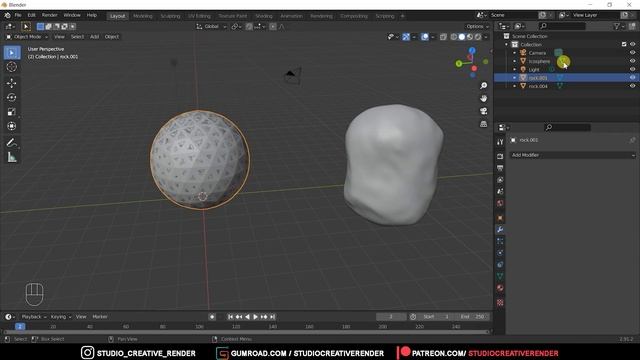Select the Annotate pencil tool
640x360 pixels.
(11, 142)
